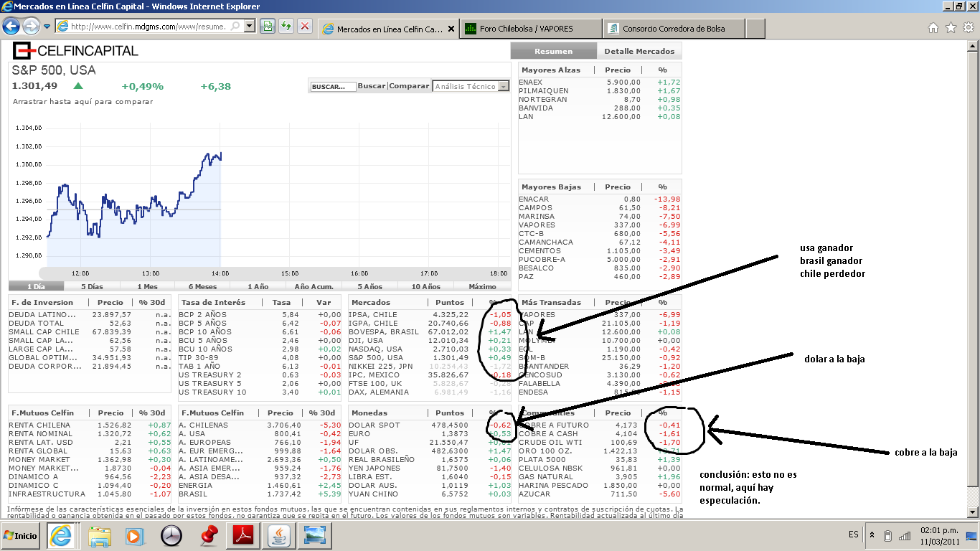The width and height of the screenshot is (980, 551).
Task: Select the 1 Año chart range
Action: point(258,286)
